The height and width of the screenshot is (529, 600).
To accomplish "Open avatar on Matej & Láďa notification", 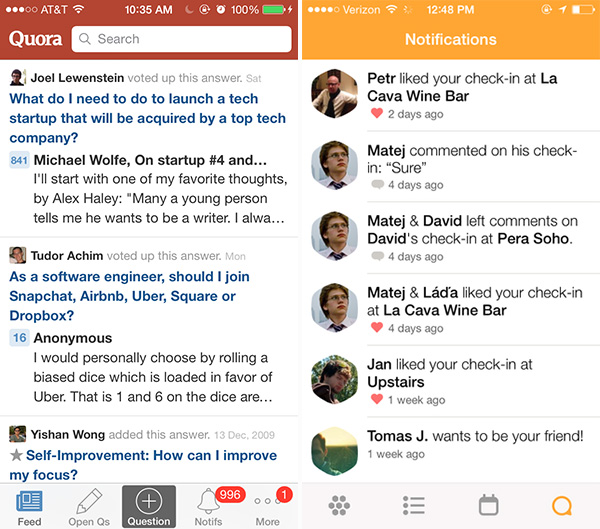I will tap(334, 308).
